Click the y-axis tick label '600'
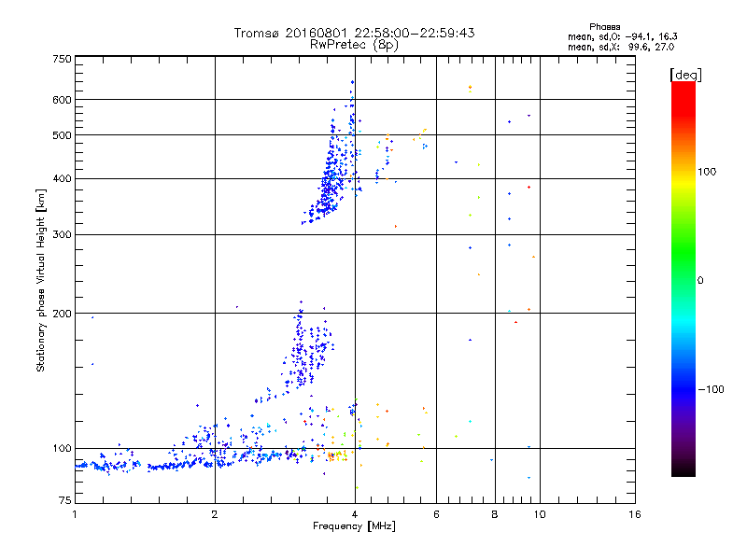This screenshot has width=747, height=560. 62,100
